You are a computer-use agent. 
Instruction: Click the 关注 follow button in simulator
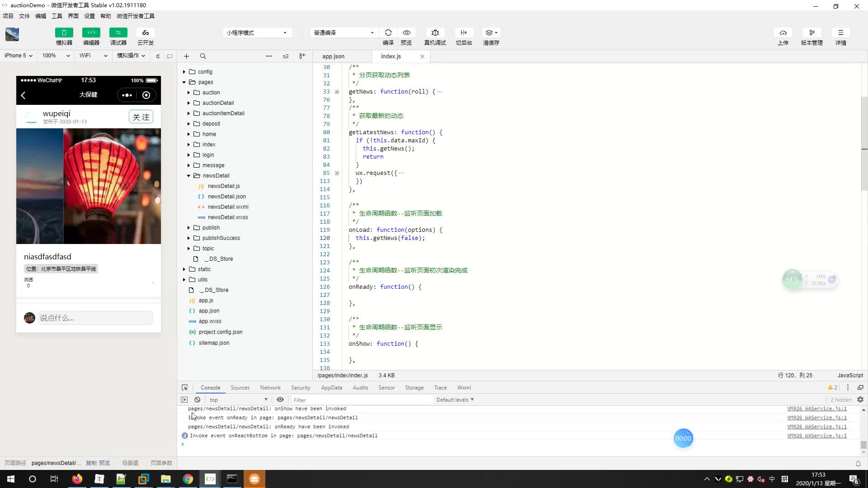click(141, 117)
